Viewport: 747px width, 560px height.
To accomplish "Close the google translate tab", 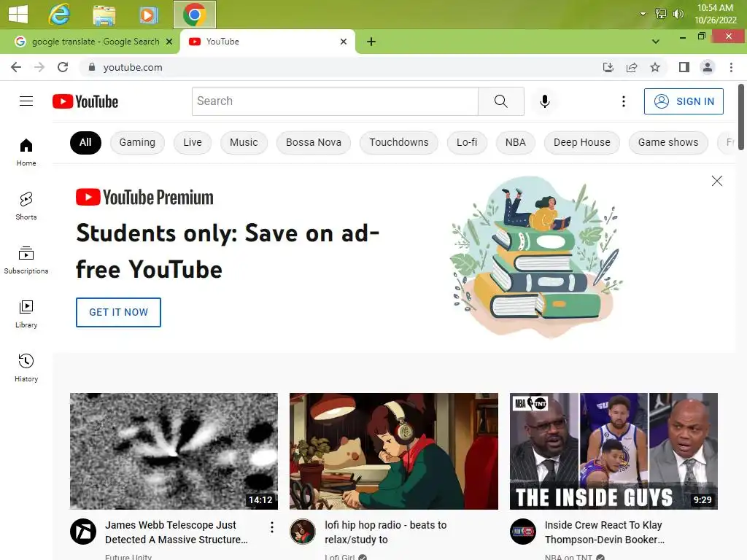I will 169,42.
